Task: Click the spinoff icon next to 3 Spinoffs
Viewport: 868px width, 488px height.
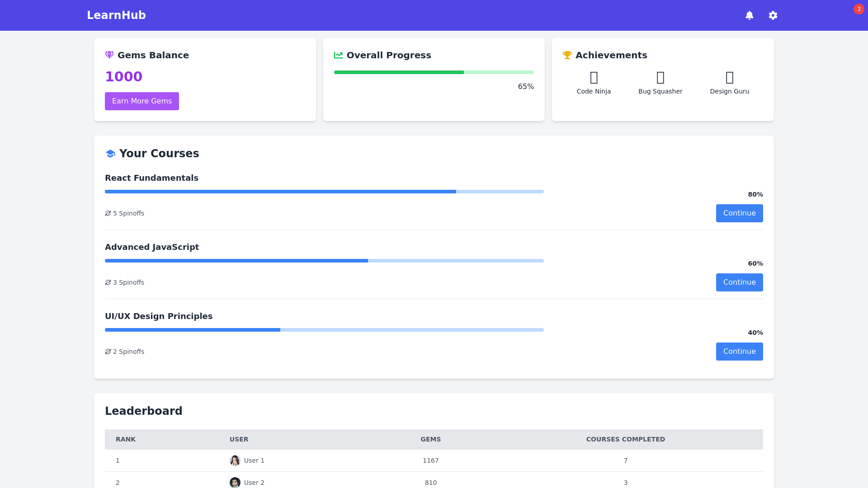Action: coord(108,282)
